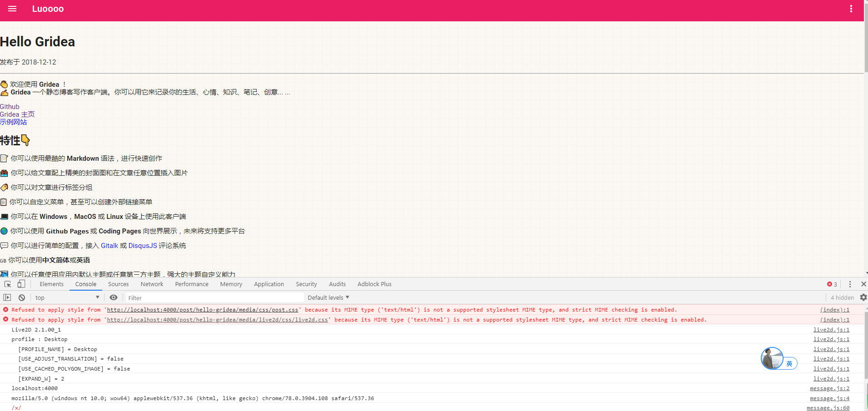Viewport: 868px width, 411px height.
Task: Open the top frame context dropdown
Action: coord(67,297)
